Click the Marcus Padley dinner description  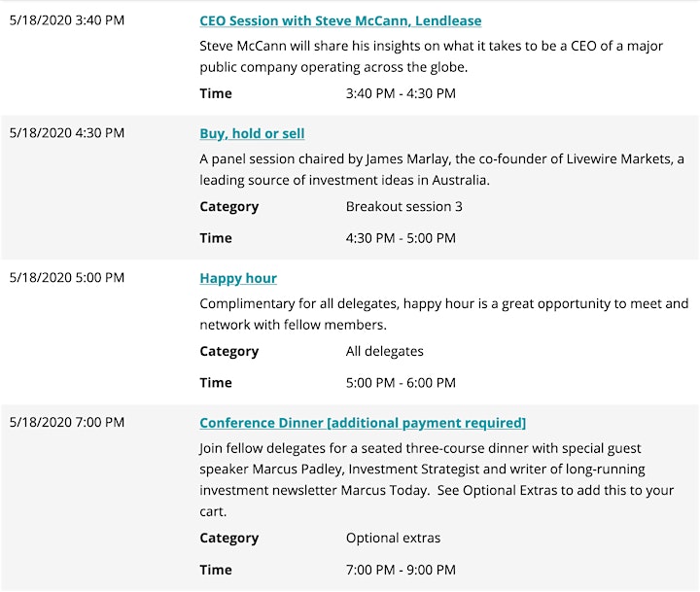[x=437, y=479]
